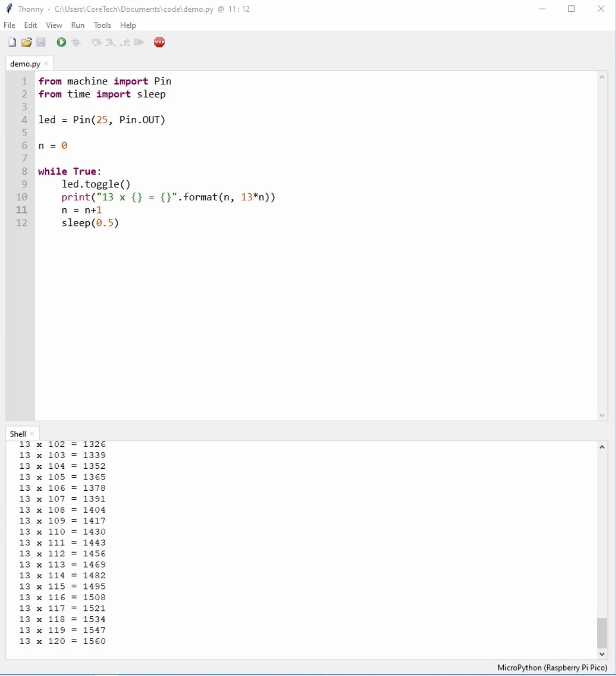616x676 pixels.
Task: Select the Step over debug icon
Action: click(96, 42)
